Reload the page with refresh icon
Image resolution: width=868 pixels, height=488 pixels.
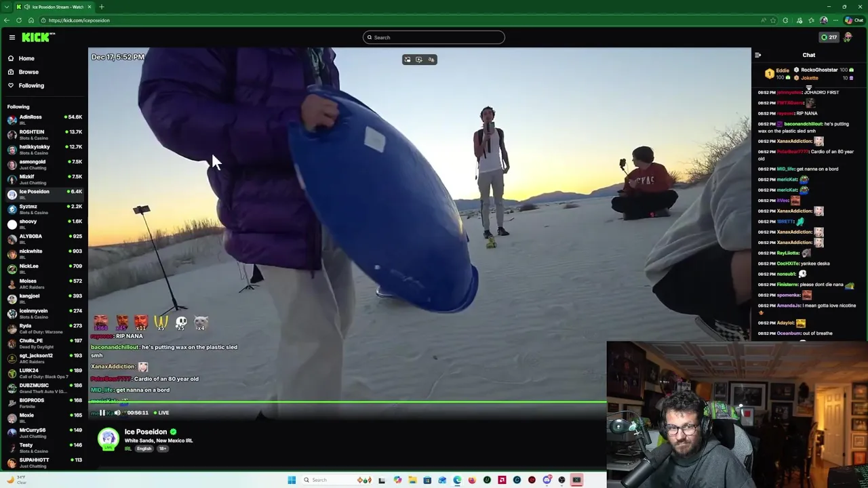tap(19, 20)
